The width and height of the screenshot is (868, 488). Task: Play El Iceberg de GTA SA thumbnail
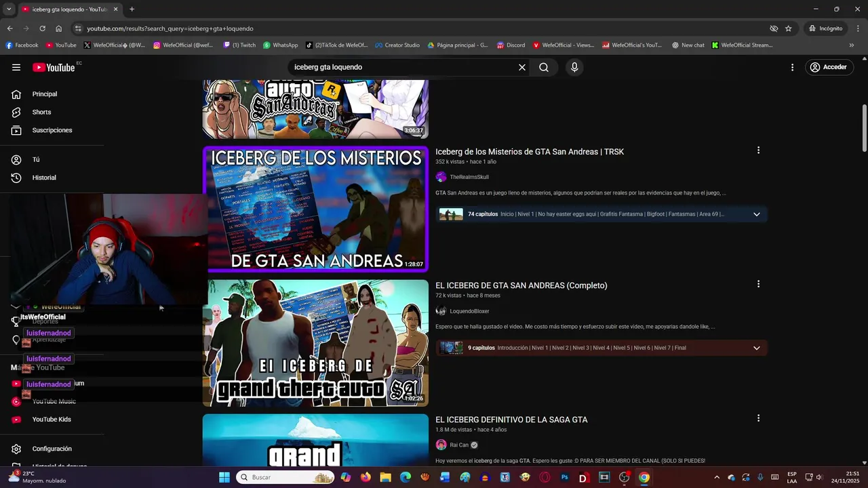[315, 343]
